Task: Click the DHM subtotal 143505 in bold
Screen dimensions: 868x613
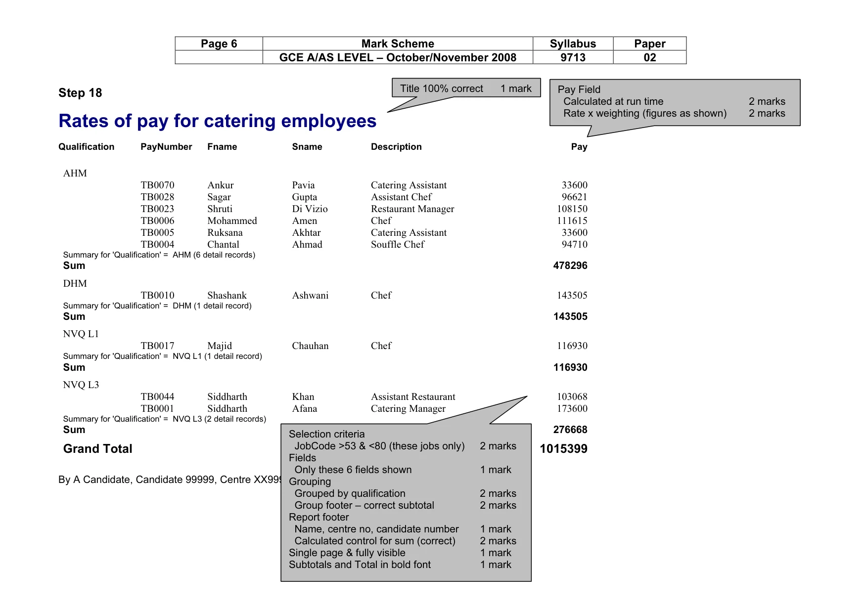Action: 570,316
